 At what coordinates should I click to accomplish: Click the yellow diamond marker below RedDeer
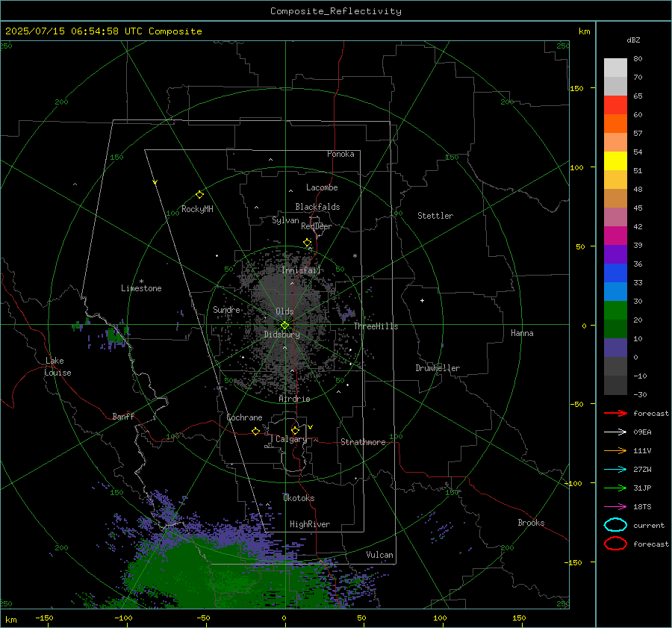(x=308, y=243)
